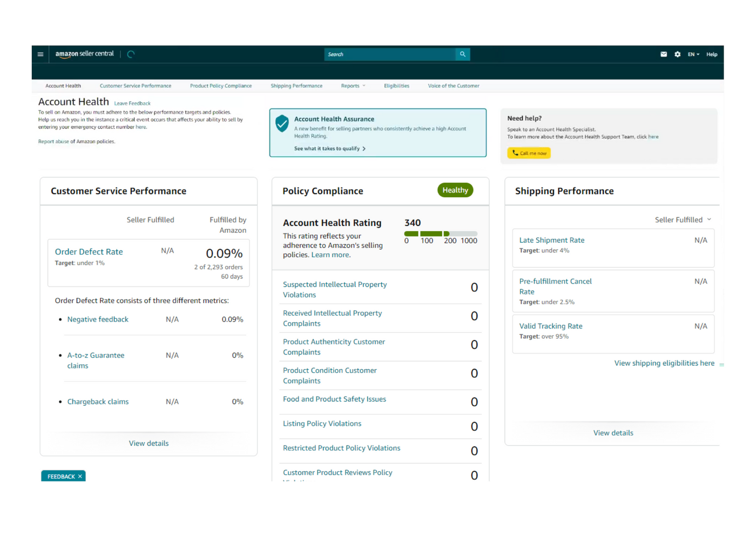This screenshot has width=756, height=535.
Task: Open the Eligibilities tab
Action: [396, 86]
